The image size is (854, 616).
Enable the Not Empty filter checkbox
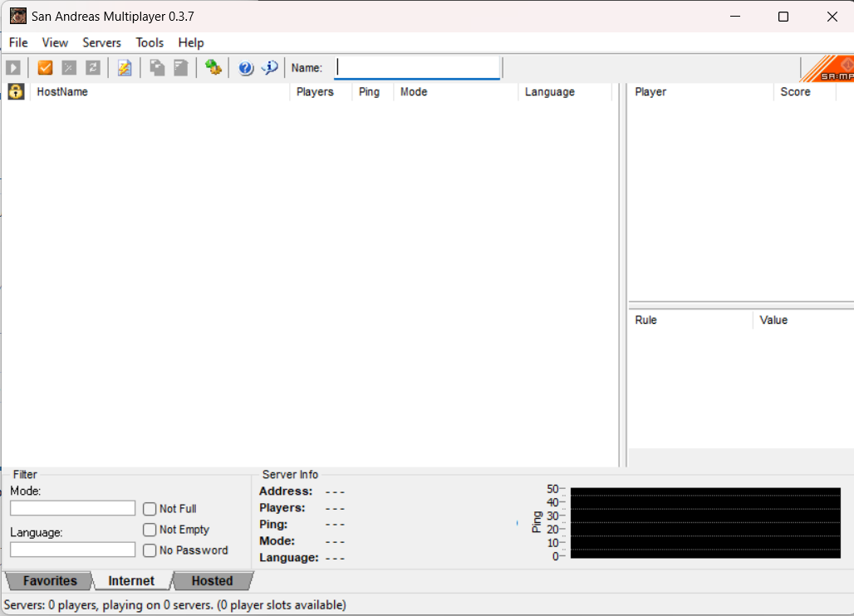click(x=150, y=530)
